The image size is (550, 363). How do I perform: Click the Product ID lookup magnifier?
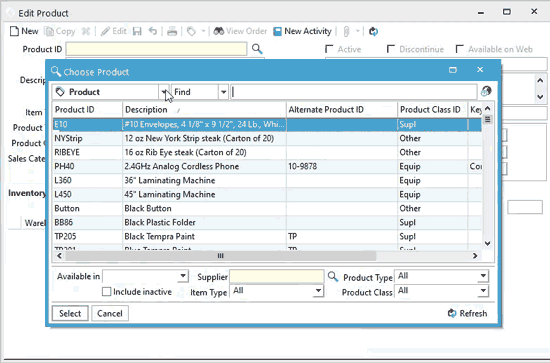pyautogui.click(x=257, y=49)
